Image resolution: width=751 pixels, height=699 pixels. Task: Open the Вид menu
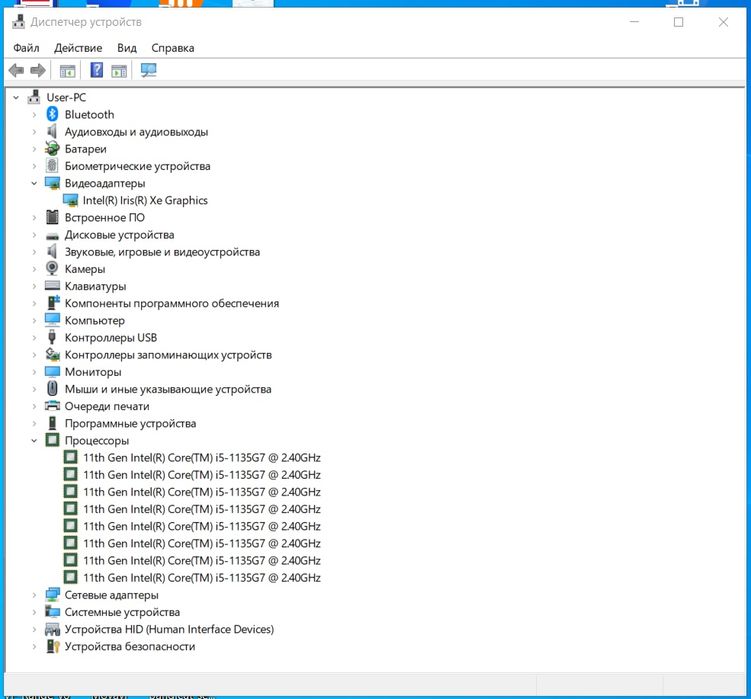[127, 48]
